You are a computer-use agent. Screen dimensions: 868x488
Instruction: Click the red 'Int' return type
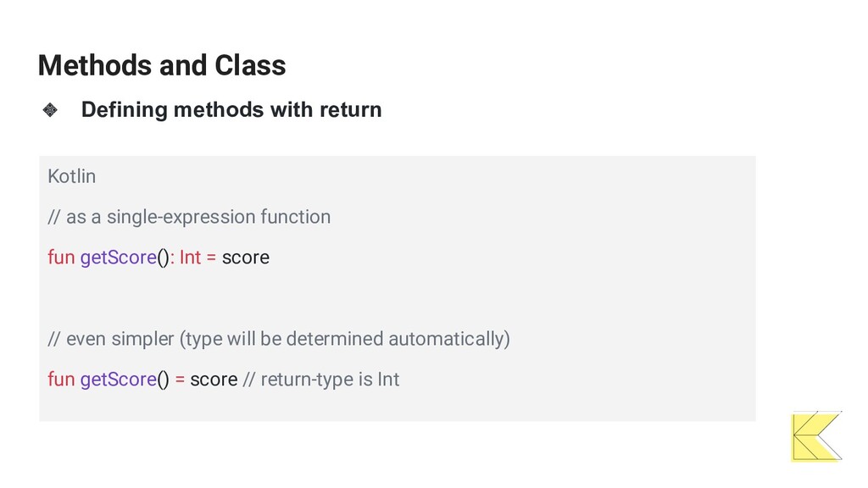(x=190, y=258)
